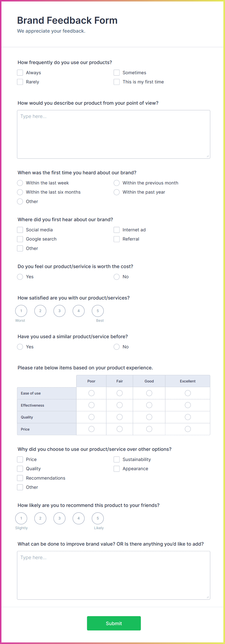
Task: Check Sustainability as a choosing reason
Action: coord(117,459)
